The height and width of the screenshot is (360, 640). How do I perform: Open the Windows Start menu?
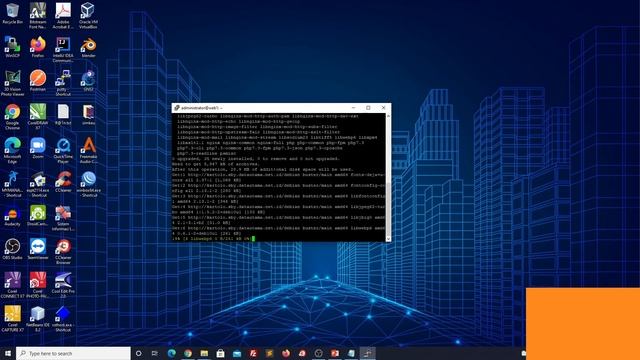[8, 353]
